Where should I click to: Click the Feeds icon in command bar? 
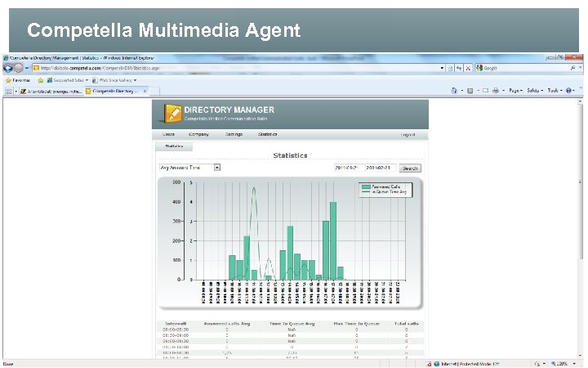(470, 91)
